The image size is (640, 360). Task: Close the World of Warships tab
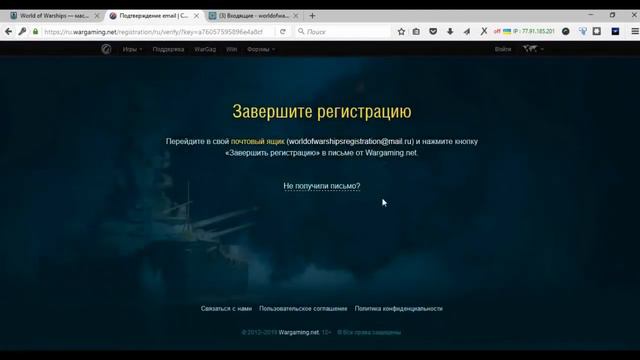click(x=97, y=16)
